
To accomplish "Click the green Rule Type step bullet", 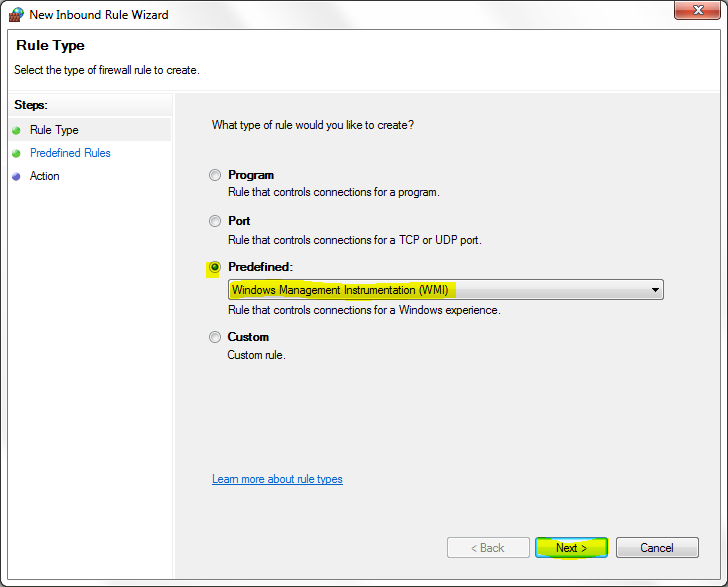I will pos(16,130).
